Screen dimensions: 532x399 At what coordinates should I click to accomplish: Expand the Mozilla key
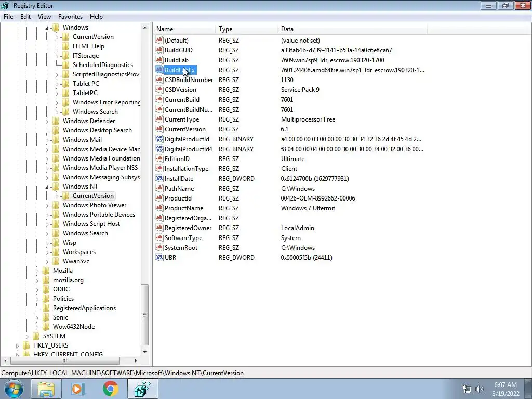tap(37, 271)
